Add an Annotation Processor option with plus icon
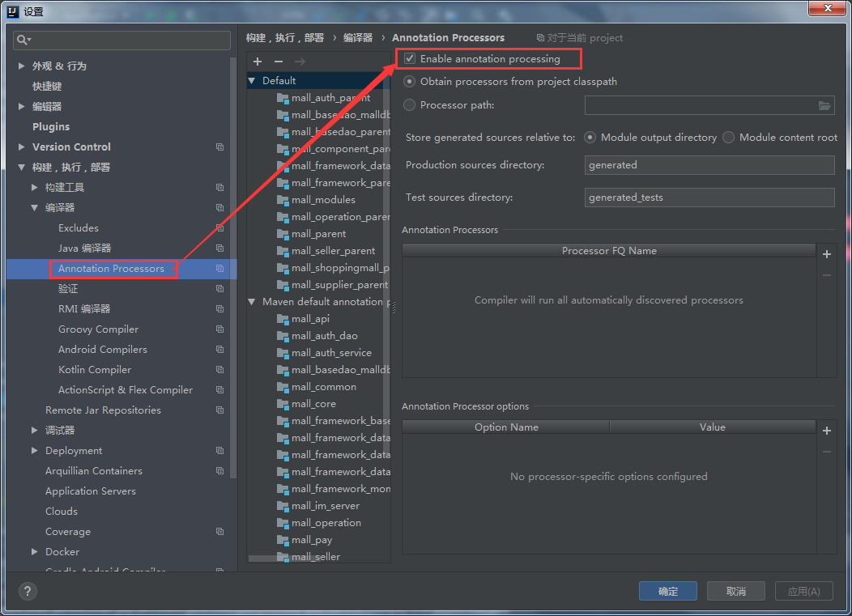Screen dimensions: 852x616 [x=826, y=430]
